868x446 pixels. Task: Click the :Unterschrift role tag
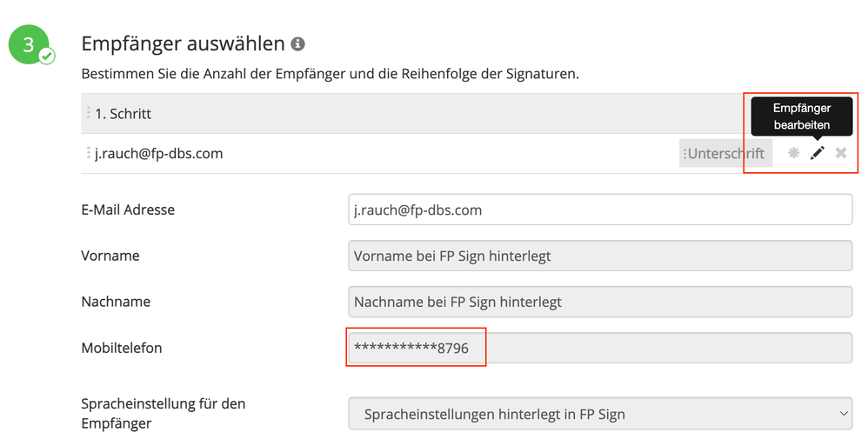pyautogui.click(x=725, y=153)
